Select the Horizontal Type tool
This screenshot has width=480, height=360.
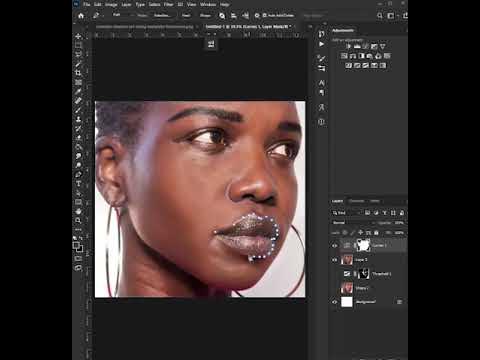78,184
